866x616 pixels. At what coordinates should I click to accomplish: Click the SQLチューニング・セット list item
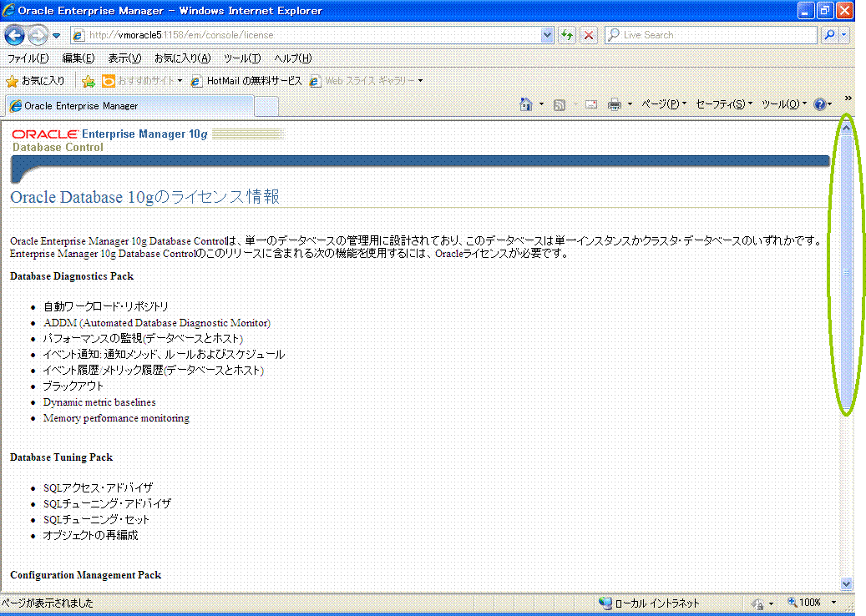point(96,519)
